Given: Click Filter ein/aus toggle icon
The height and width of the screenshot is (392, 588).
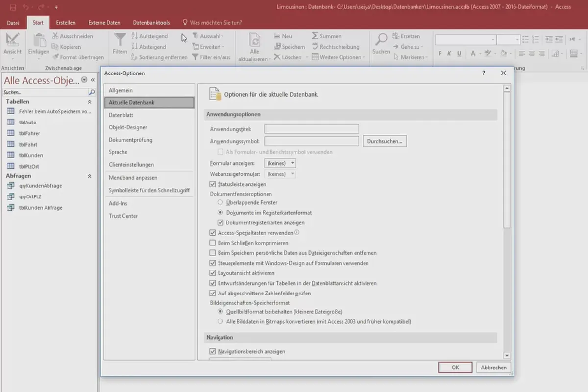Looking at the screenshot, I should pos(195,57).
